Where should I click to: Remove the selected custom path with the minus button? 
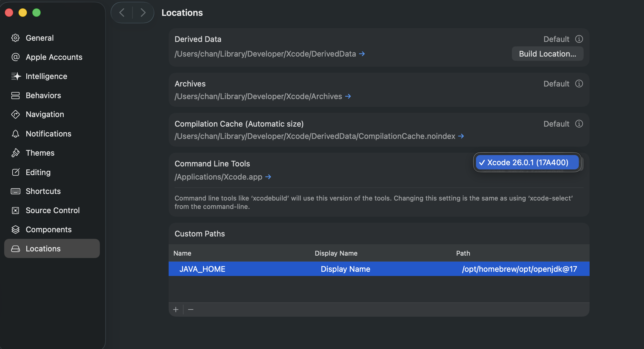pos(191,309)
